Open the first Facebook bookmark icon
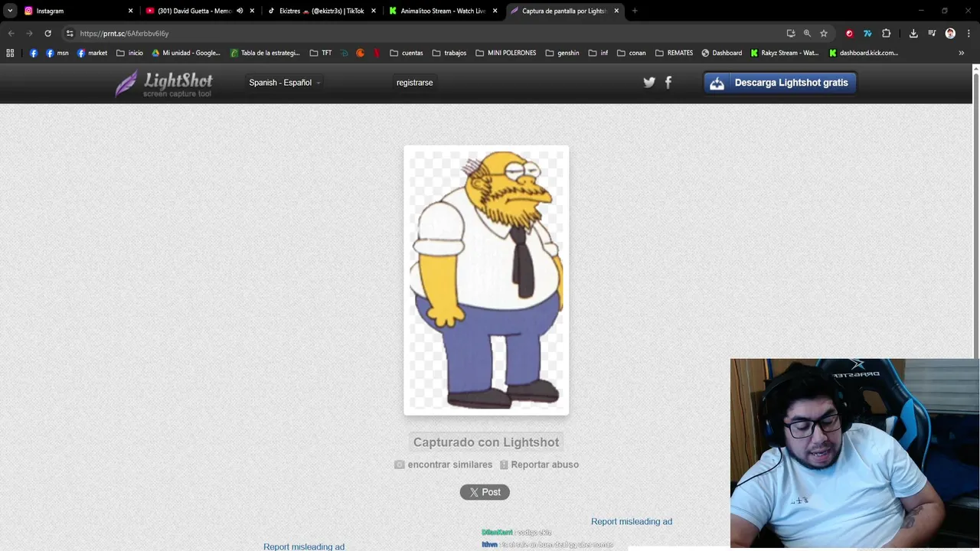 click(34, 53)
